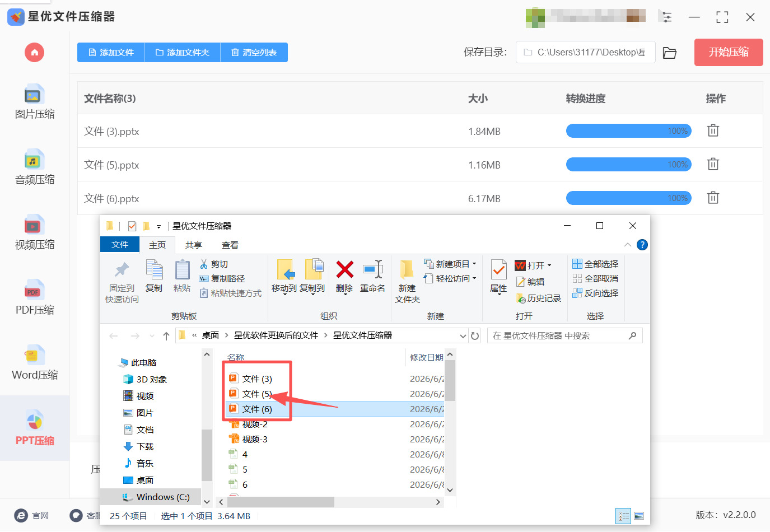The height and width of the screenshot is (532, 770).
Task: Click the save directory path field
Action: (585, 52)
